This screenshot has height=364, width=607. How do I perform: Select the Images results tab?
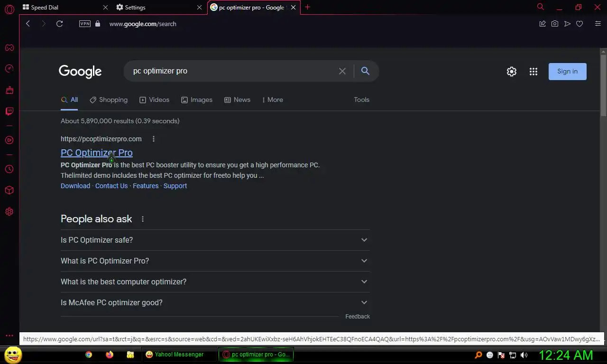197,100
